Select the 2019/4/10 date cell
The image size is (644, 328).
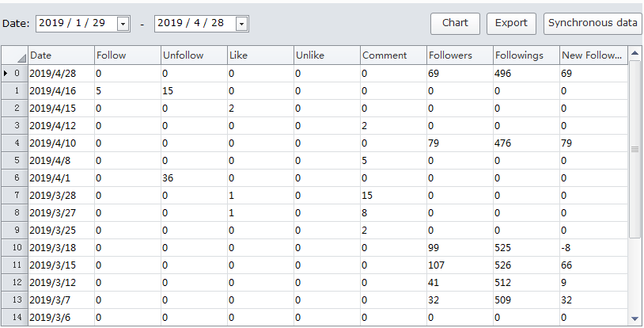click(x=61, y=143)
